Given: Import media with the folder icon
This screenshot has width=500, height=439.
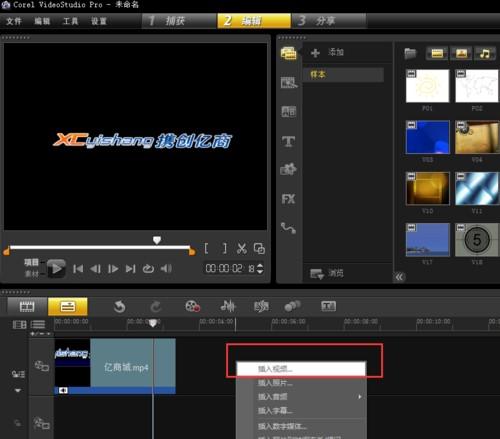Looking at the screenshot, I should pos(410,53).
